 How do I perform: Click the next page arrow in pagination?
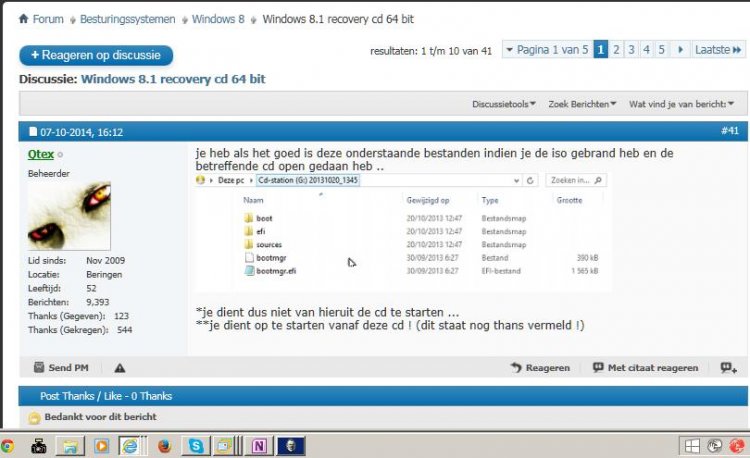pyautogui.click(x=680, y=49)
